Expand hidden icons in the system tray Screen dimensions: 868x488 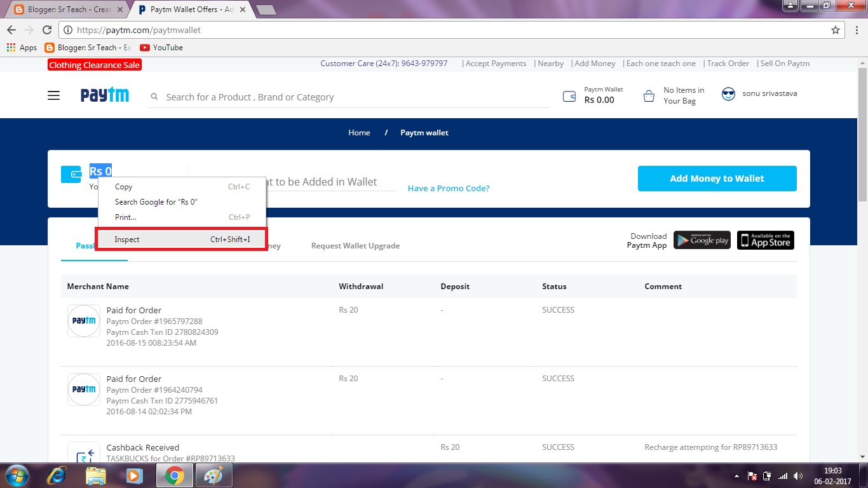pos(738,475)
